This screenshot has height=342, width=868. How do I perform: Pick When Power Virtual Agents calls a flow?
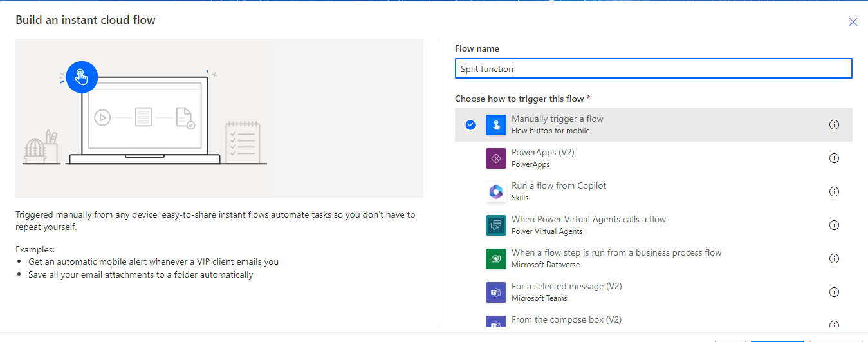point(589,220)
